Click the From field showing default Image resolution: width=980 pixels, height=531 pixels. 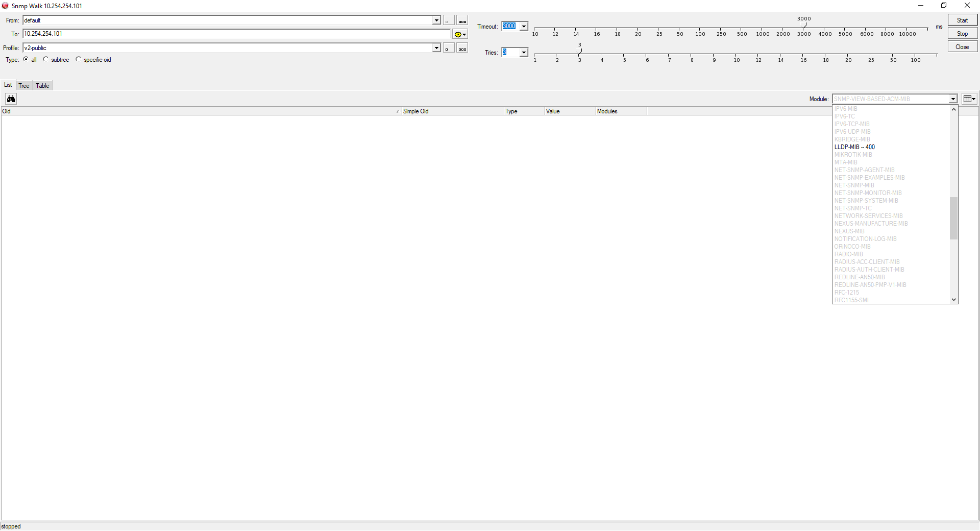click(x=228, y=20)
